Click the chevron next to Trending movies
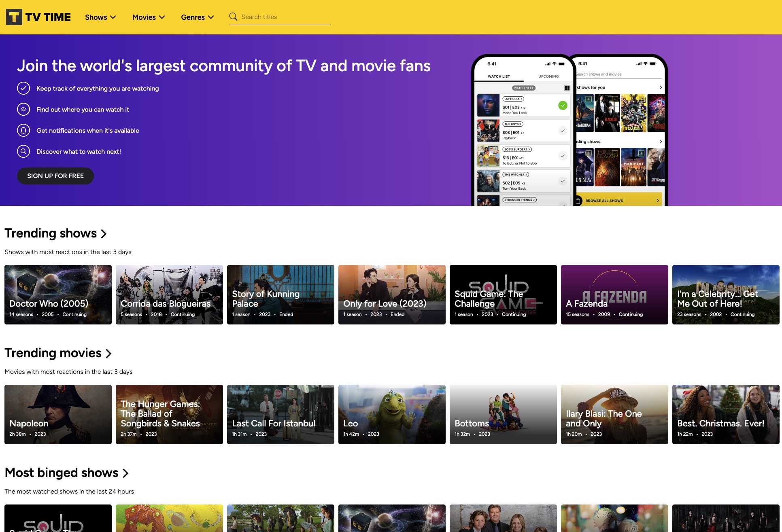The image size is (782, 532). coord(108,354)
